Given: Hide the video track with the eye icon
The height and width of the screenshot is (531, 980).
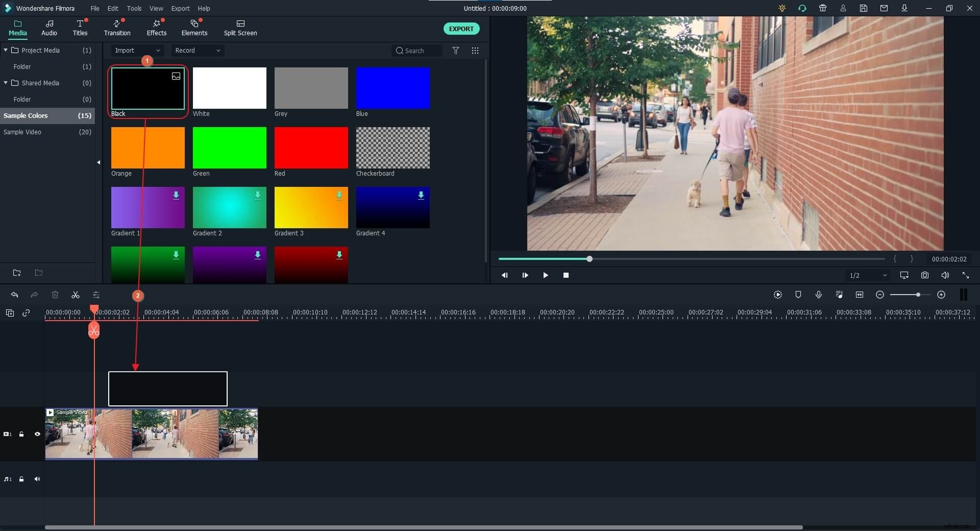Looking at the screenshot, I should click(x=37, y=434).
